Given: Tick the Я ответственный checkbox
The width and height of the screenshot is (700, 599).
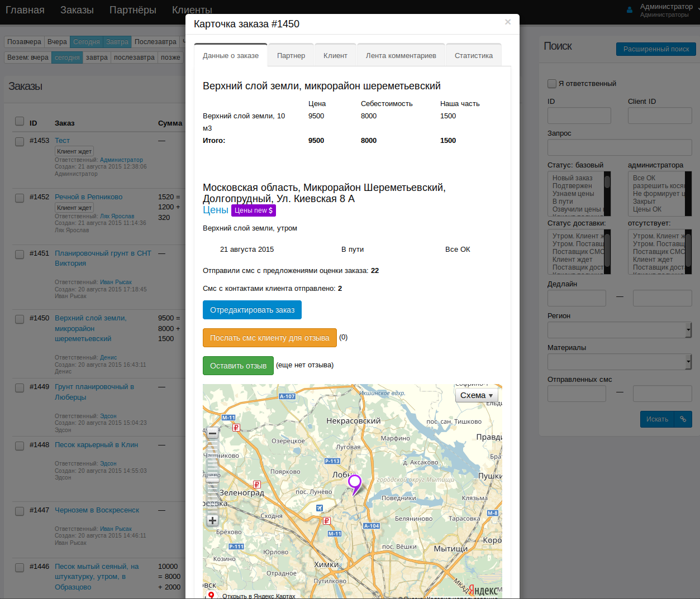Looking at the screenshot, I should [552, 84].
